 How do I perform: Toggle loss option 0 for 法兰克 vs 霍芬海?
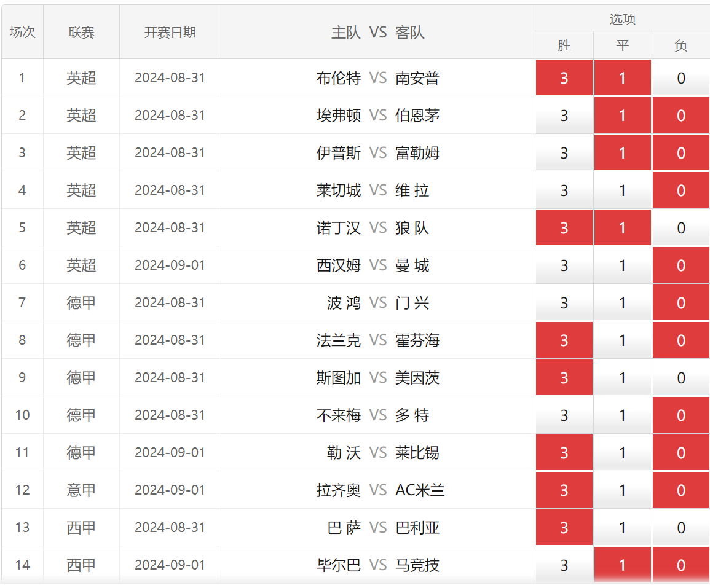tap(681, 340)
